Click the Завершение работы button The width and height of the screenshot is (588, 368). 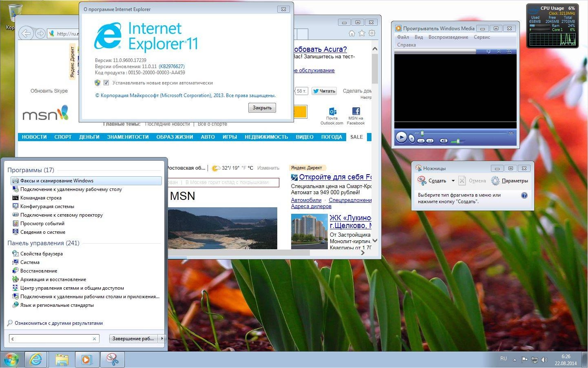tap(134, 339)
